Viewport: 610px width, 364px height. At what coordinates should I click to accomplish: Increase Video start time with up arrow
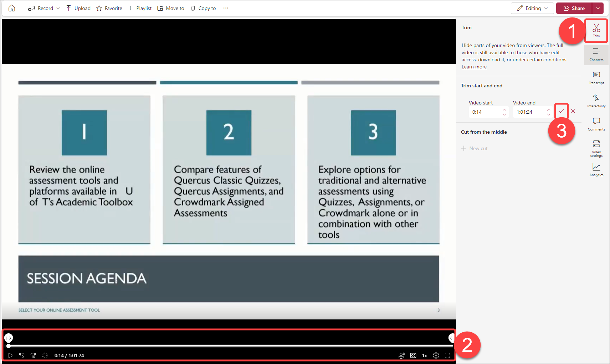click(504, 109)
